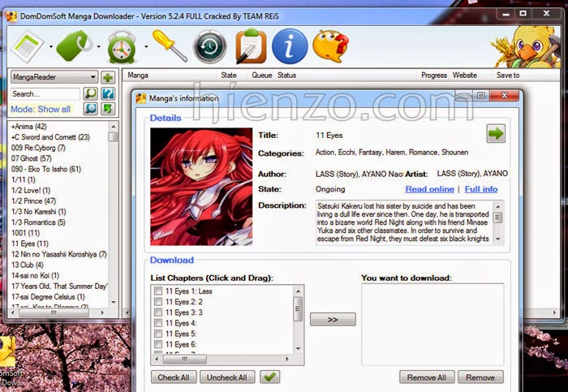568x392 pixels.
Task: Select '17-sai Degree Celsius (1)' entry
Action: point(48,297)
